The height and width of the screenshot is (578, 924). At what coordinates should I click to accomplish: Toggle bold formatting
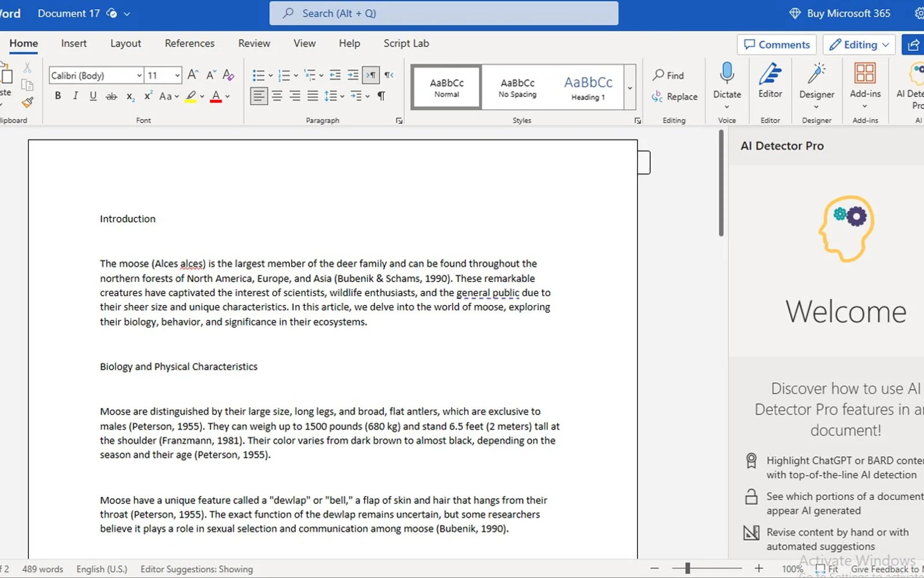coord(58,96)
